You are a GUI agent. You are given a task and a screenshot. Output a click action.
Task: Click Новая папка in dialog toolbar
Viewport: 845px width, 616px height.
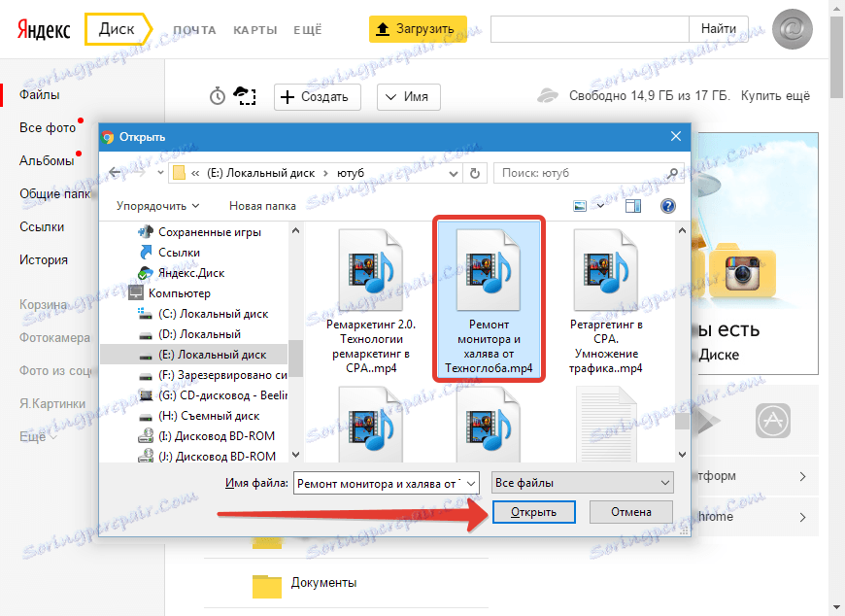click(x=262, y=206)
